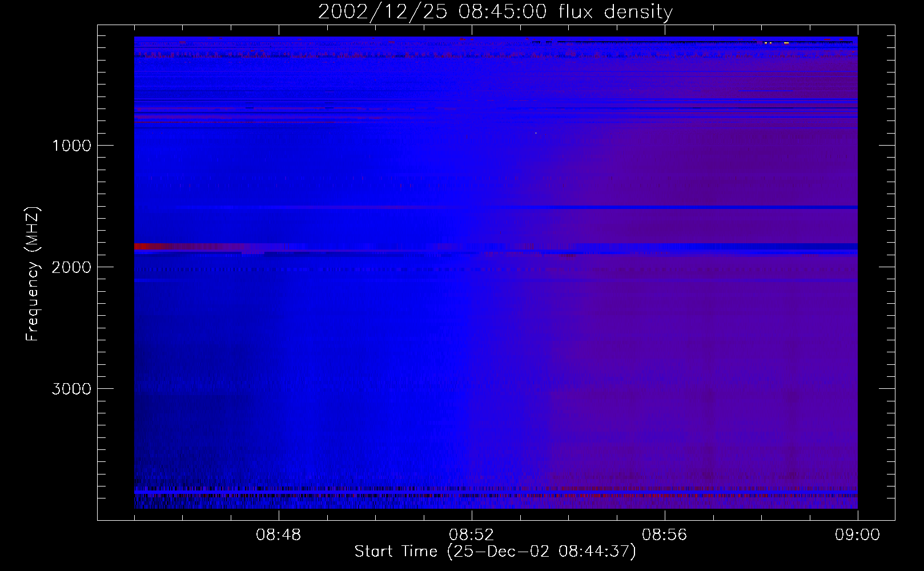Select the 1000 frequency axis label

pyautogui.click(x=71, y=146)
